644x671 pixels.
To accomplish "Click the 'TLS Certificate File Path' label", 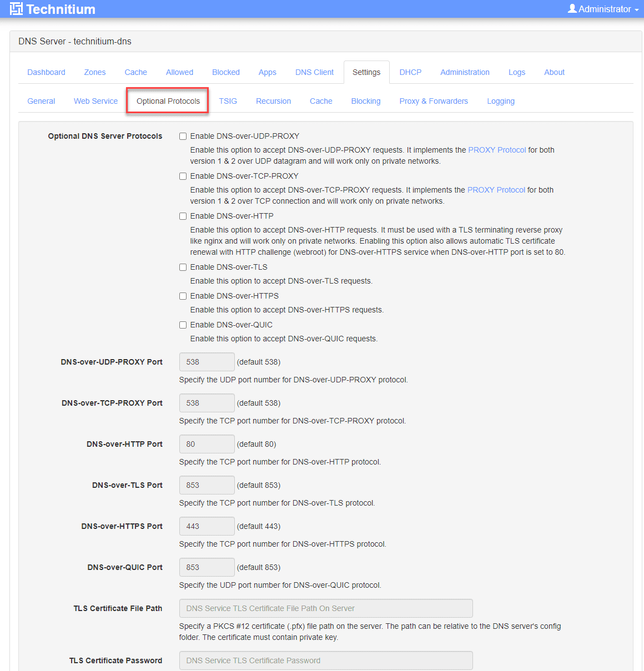I will 118,608.
